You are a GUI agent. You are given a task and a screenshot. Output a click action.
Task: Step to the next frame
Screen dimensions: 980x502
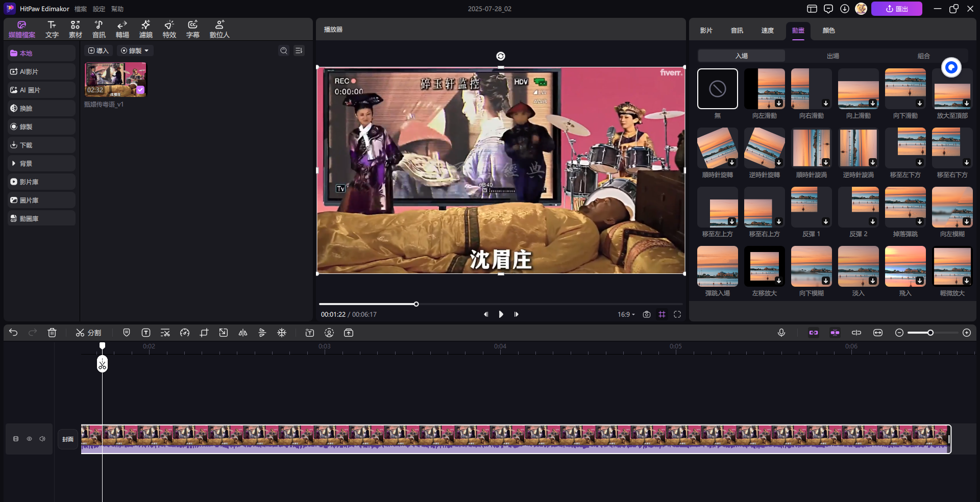(x=516, y=314)
